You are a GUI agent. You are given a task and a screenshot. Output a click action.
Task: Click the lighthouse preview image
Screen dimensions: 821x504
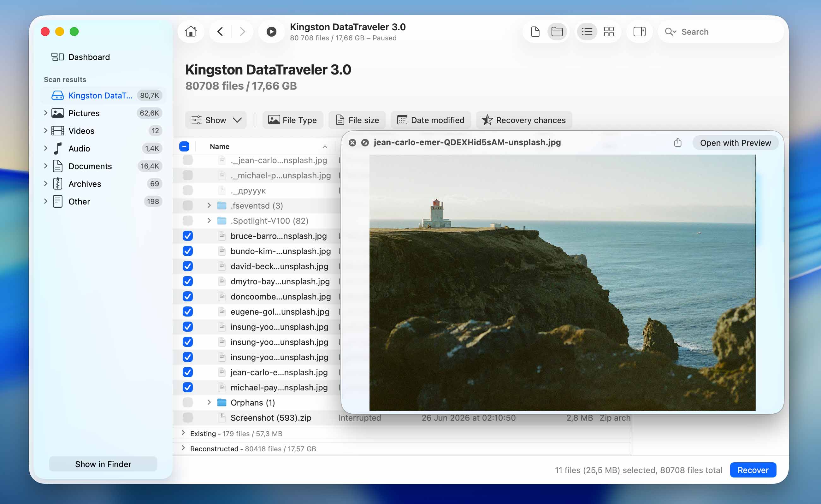[562, 283]
